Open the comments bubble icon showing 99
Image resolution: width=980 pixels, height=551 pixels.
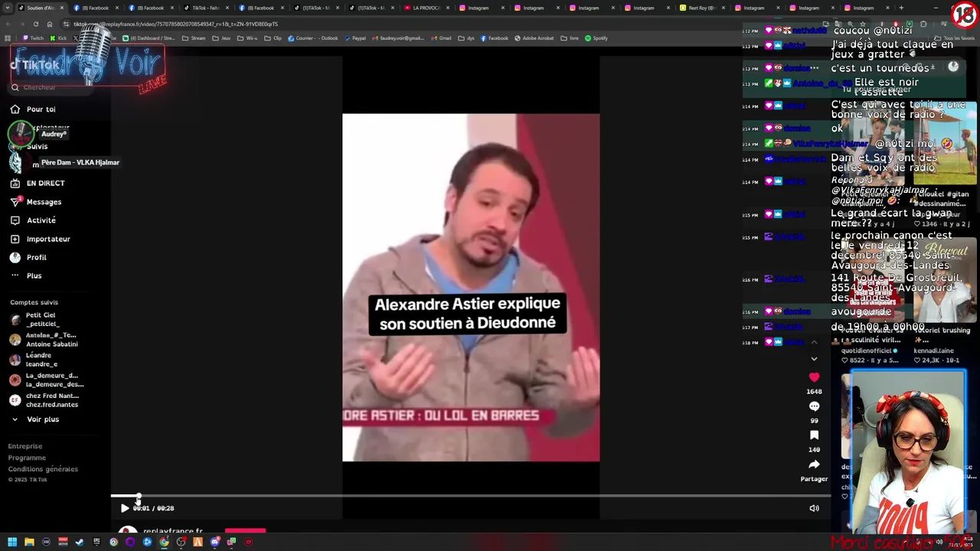(814, 406)
